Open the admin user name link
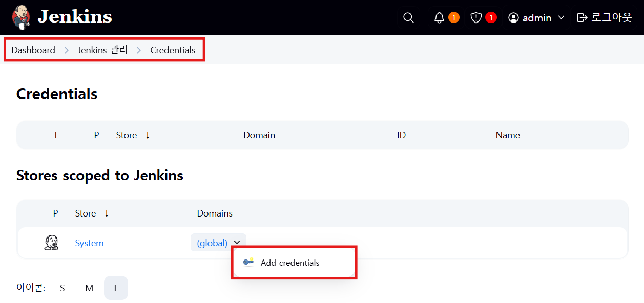Viewport: 644px width, 303px height. 537,18
